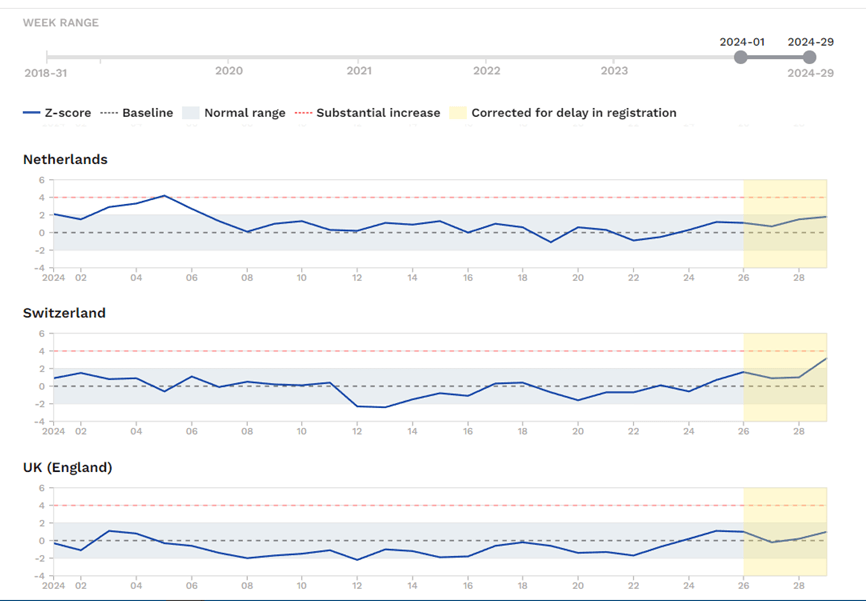Click Switzerland Z-score dip at week 12
The width and height of the screenshot is (866, 601).
(x=358, y=406)
